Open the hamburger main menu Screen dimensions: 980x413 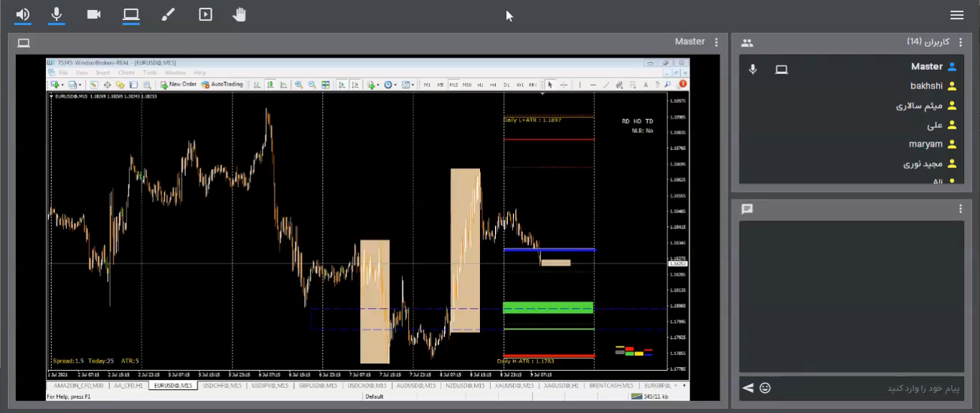pos(956,15)
